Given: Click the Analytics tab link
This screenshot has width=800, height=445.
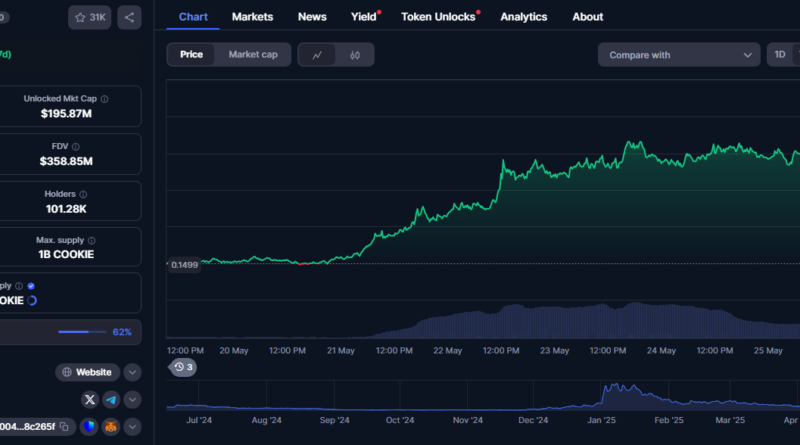Looking at the screenshot, I should coord(523,17).
